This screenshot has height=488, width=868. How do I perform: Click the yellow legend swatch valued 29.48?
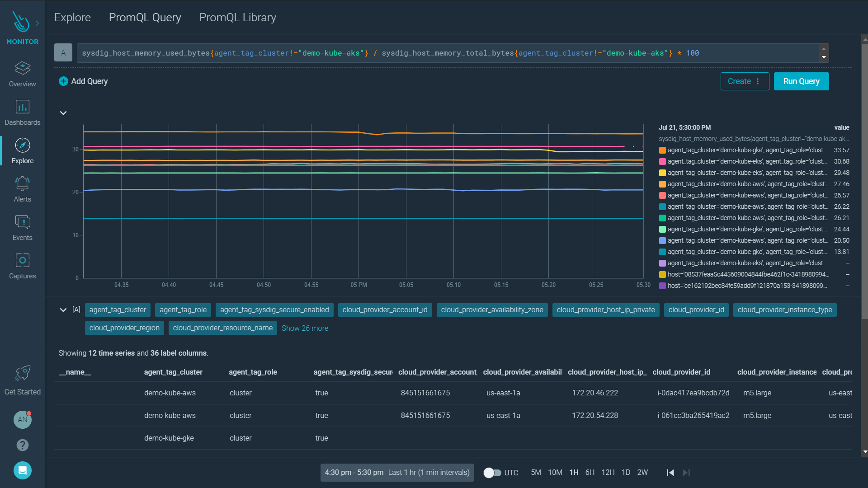coord(662,173)
